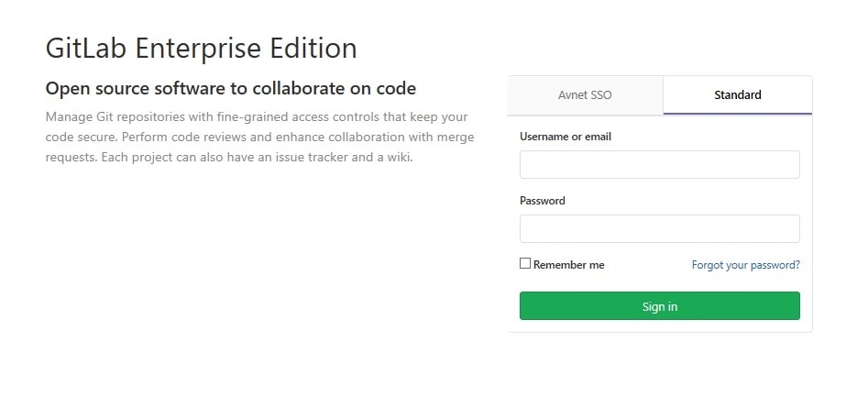Click the 'Remember me' label text
This screenshot has width=868, height=419.
[x=568, y=265]
